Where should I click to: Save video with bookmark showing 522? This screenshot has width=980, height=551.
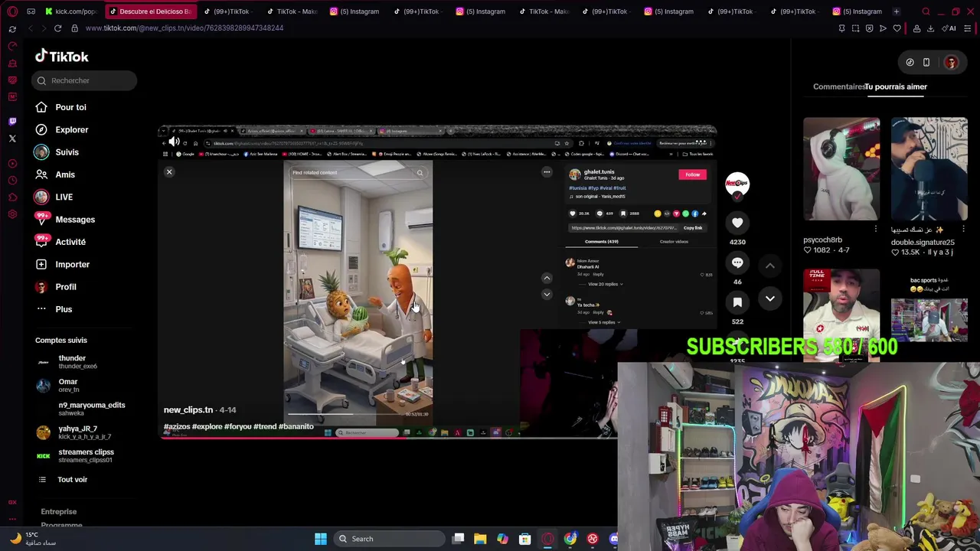pos(737,302)
